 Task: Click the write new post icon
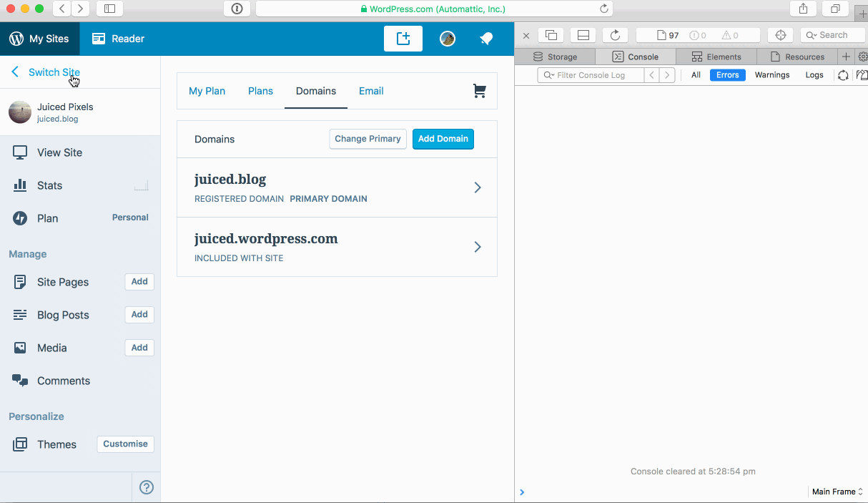tap(403, 39)
